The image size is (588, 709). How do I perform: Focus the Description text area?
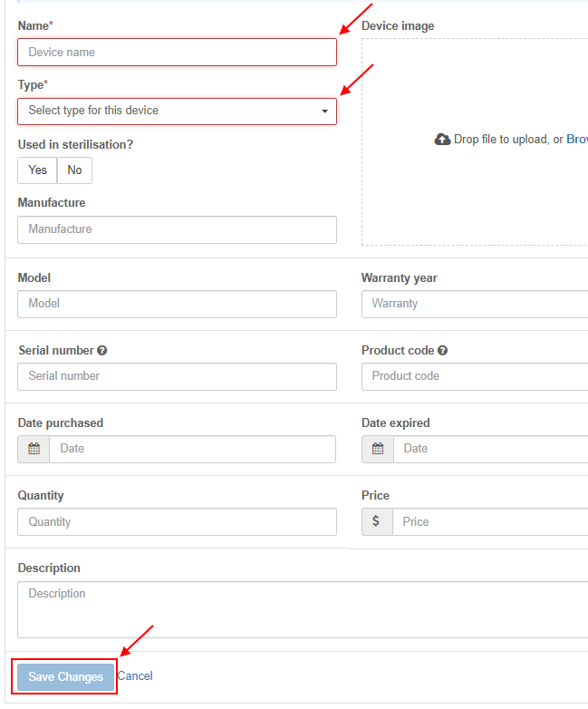point(303,609)
